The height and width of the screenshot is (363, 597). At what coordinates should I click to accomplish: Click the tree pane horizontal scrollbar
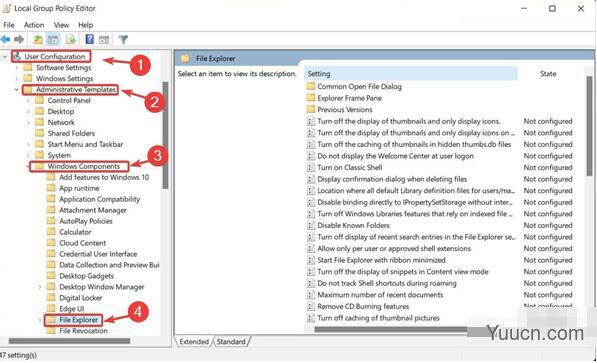pyautogui.click(x=69, y=341)
